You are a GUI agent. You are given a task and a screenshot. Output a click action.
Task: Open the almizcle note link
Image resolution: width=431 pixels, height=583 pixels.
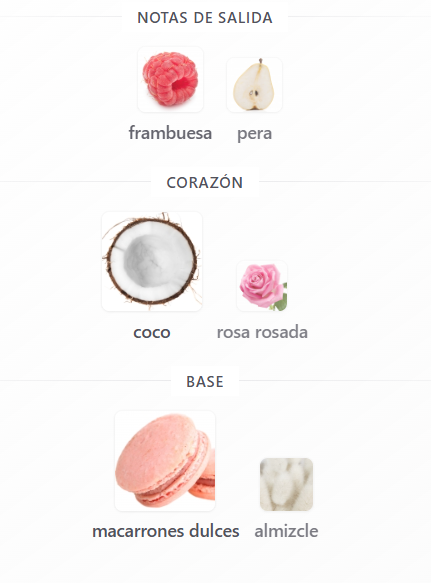286,531
